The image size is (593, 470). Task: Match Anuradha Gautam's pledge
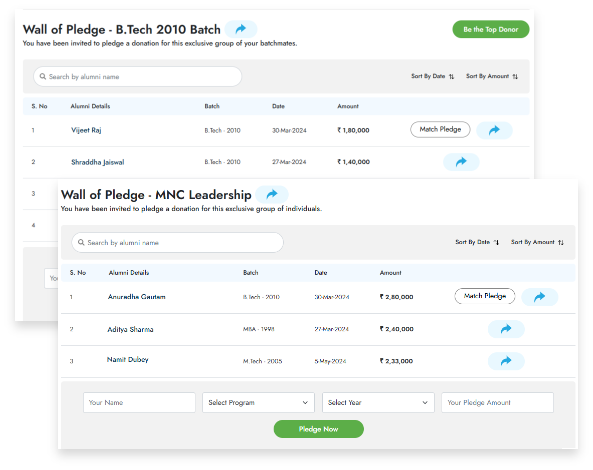[x=485, y=296]
